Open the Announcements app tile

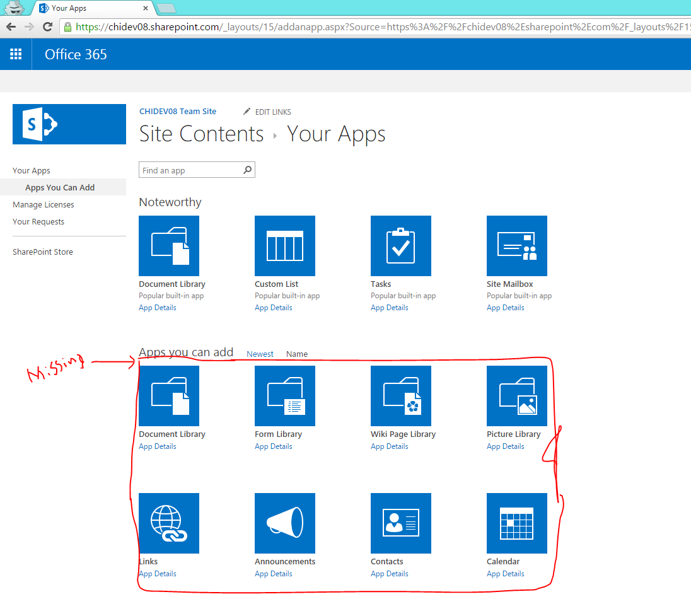point(284,523)
